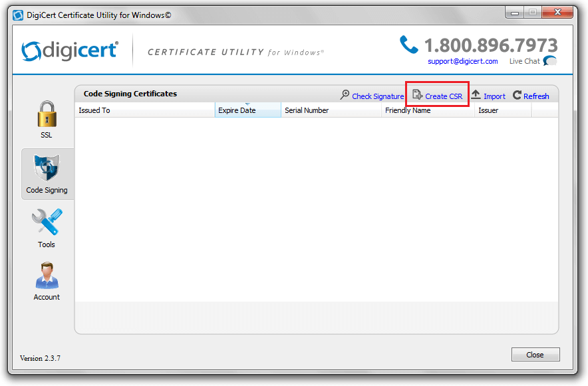Sort by the Expire Date column
588x386 pixels.
(x=248, y=110)
